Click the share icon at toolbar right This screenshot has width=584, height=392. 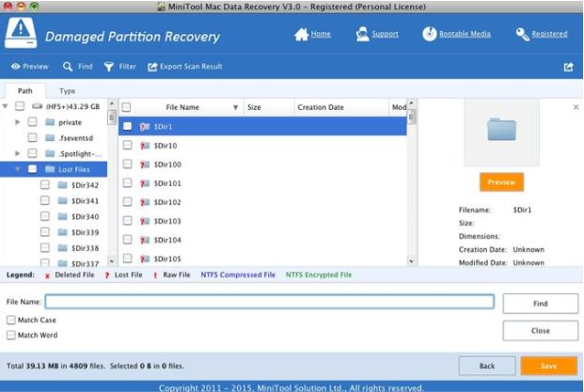568,67
